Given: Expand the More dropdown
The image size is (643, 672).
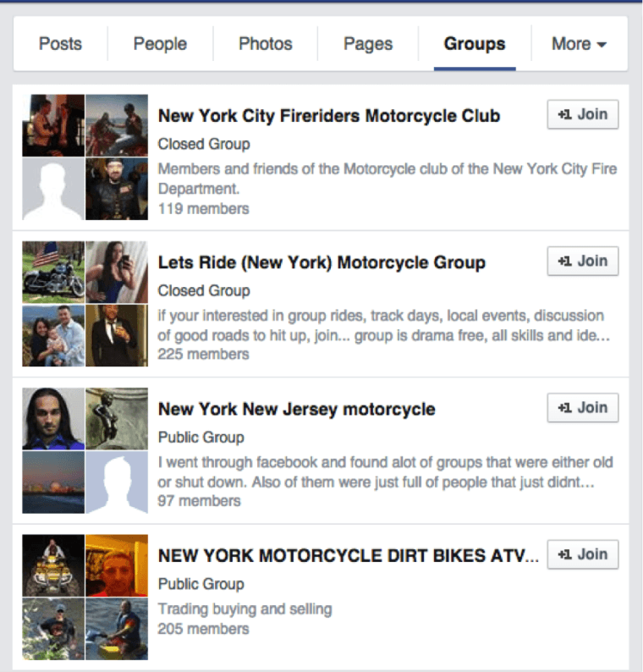Looking at the screenshot, I should 580,44.
